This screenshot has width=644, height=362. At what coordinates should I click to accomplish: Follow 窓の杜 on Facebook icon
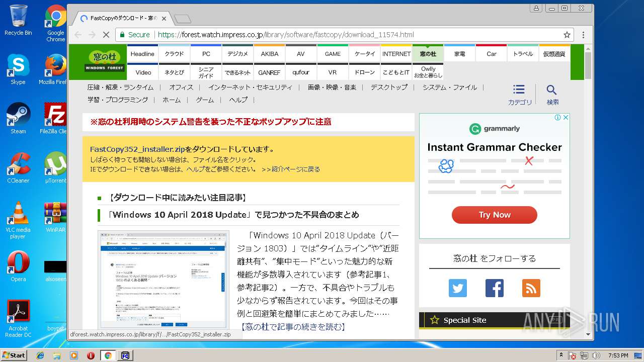(x=495, y=288)
